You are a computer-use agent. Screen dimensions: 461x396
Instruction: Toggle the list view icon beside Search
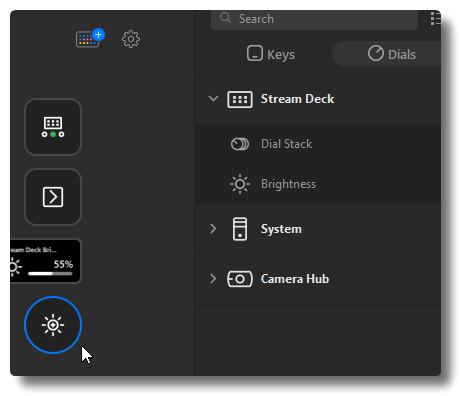tap(435, 19)
